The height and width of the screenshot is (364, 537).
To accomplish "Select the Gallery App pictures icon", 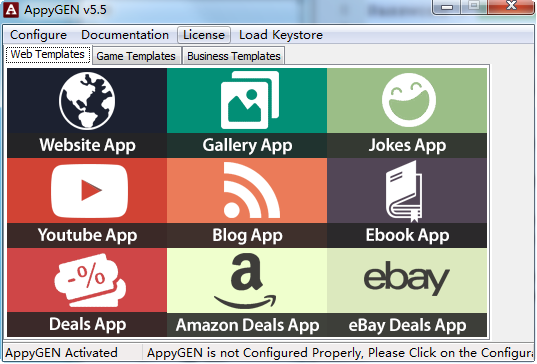I will (250, 100).
